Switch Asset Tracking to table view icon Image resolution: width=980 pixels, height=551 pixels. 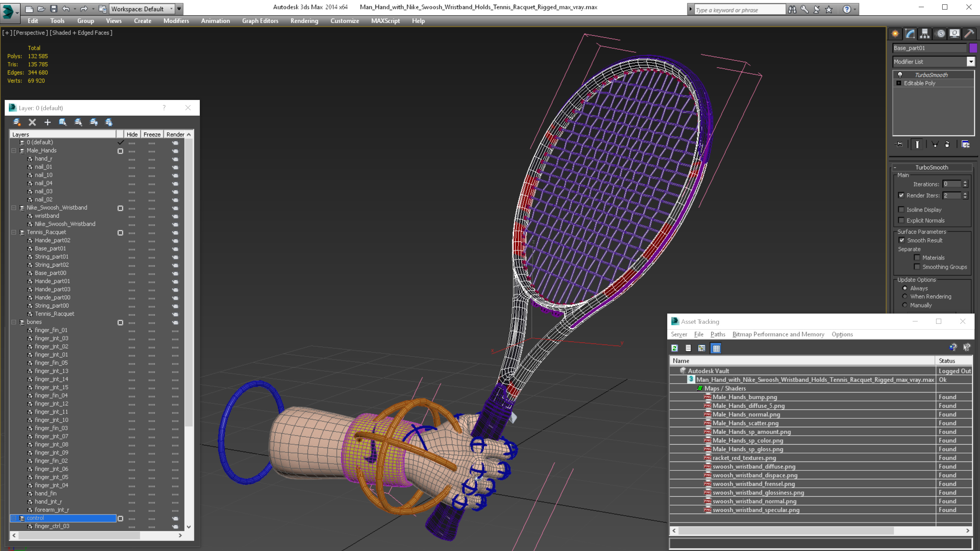[716, 348]
